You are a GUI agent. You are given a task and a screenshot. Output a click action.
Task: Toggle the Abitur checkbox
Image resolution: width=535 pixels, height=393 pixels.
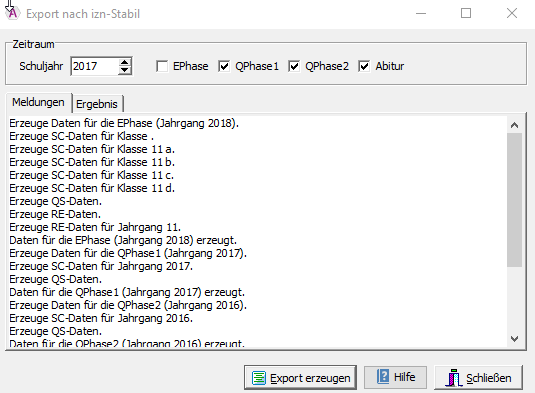pos(364,66)
